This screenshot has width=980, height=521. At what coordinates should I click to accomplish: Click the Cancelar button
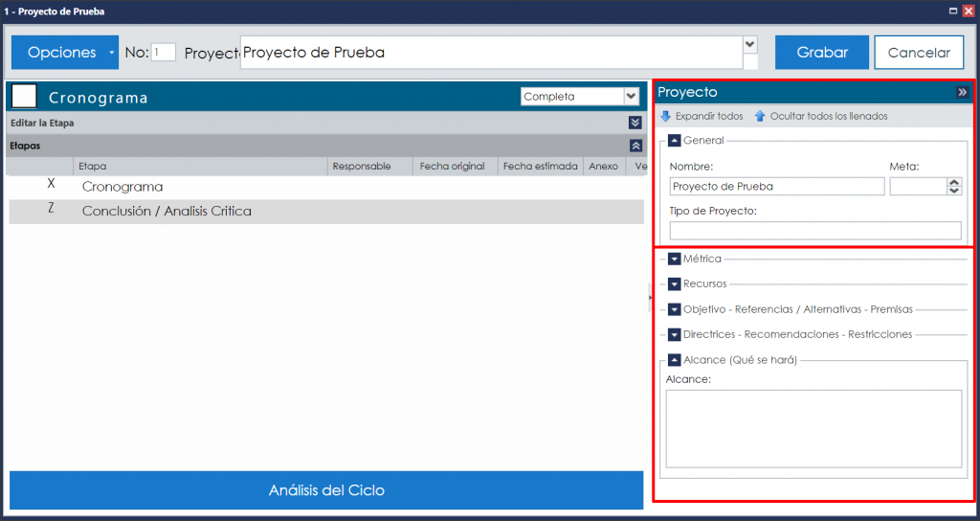(919, 53)
